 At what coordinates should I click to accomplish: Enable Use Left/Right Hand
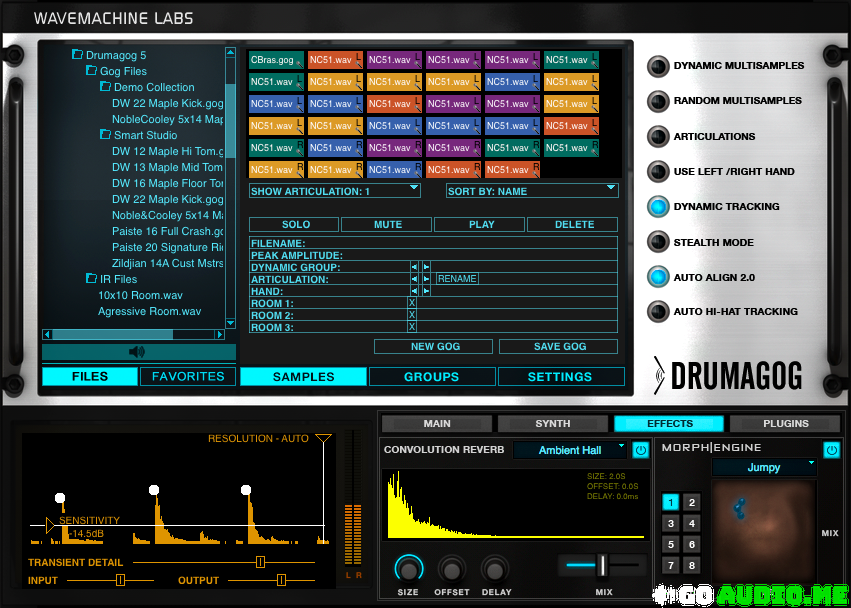(x=658, y=172)
